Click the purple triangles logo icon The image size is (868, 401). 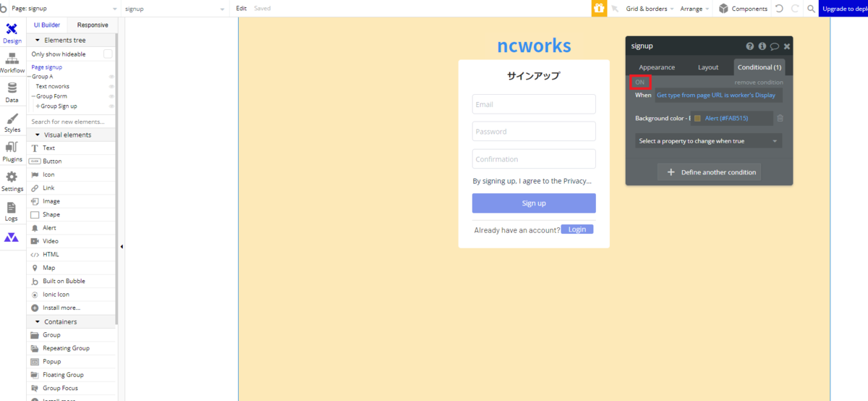point(12,237)
